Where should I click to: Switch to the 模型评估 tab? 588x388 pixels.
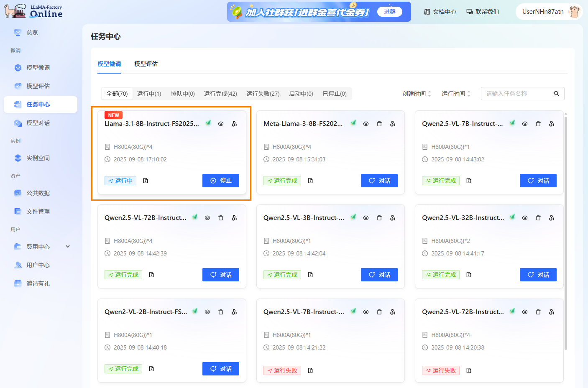[x=146, y=64]
